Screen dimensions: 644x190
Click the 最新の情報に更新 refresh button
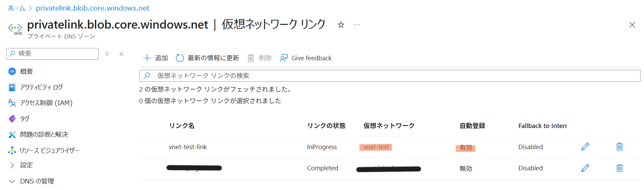(207, 58)
